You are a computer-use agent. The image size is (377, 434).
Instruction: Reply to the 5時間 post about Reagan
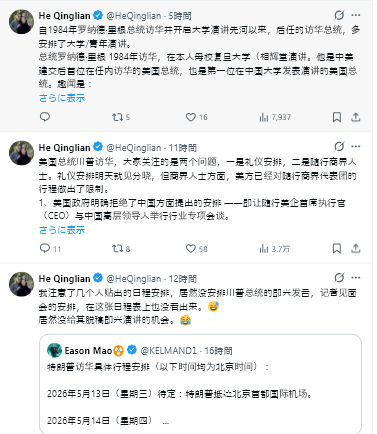45,117
